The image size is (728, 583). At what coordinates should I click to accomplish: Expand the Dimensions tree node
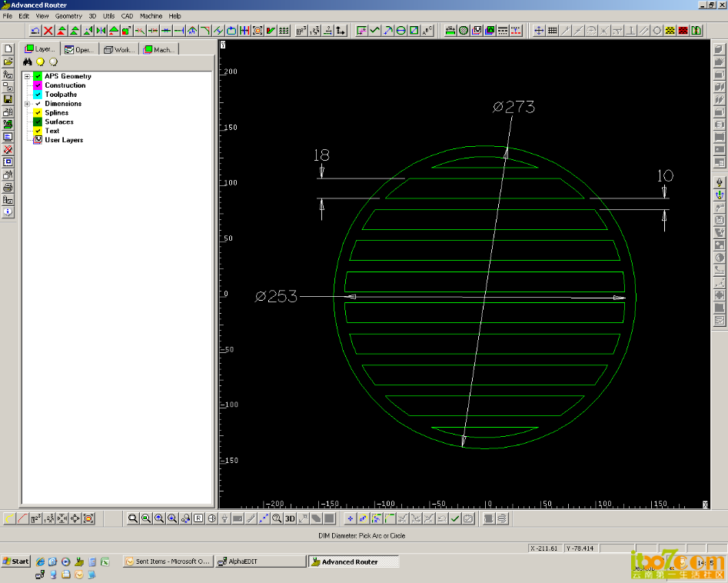(x=27, y=104)
